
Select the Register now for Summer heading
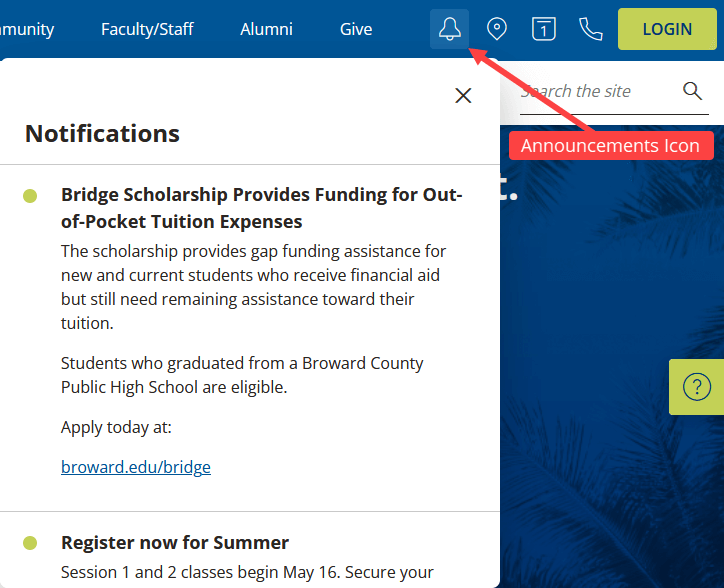(x=175, y=543)
